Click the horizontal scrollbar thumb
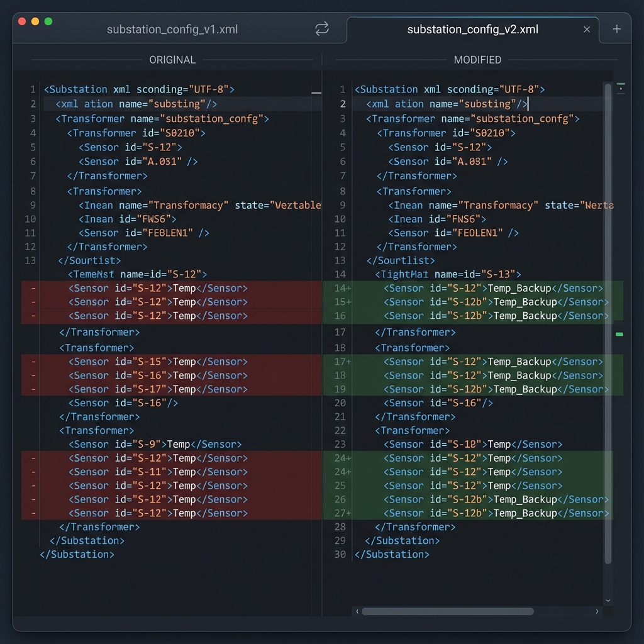 (x=447, y=611)
